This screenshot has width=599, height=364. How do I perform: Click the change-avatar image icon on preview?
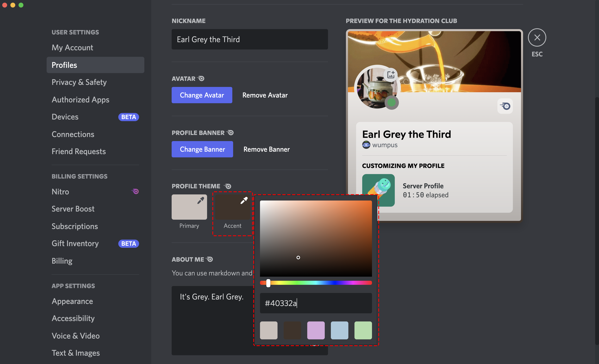pos(391,75)
